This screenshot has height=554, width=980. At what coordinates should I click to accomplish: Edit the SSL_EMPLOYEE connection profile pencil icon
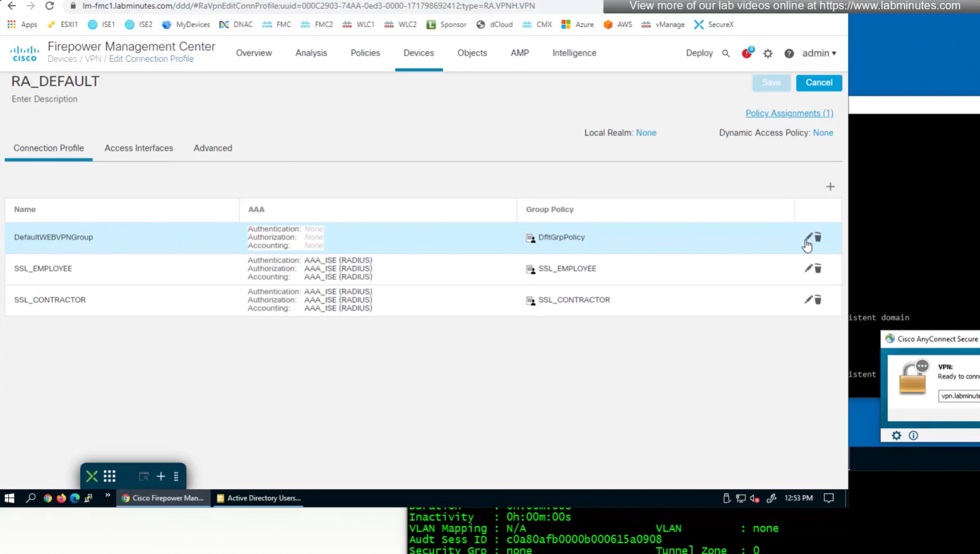808,268
